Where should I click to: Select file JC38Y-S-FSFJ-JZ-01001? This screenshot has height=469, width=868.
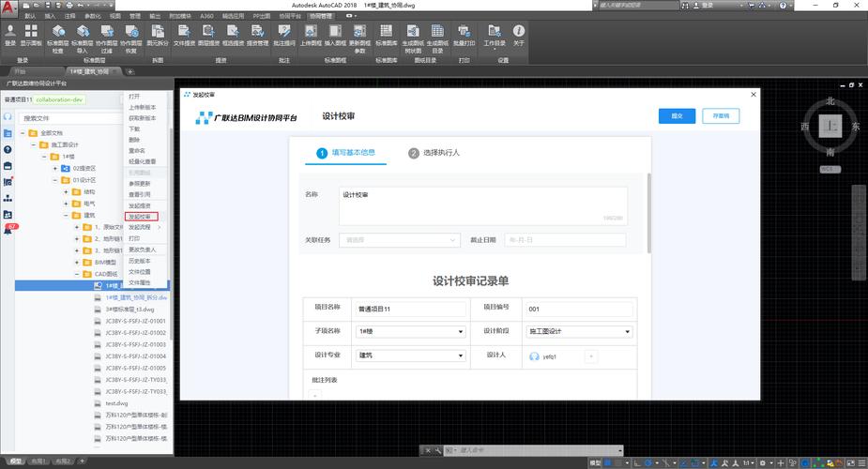pyautogui.click(x=135, y=321)
